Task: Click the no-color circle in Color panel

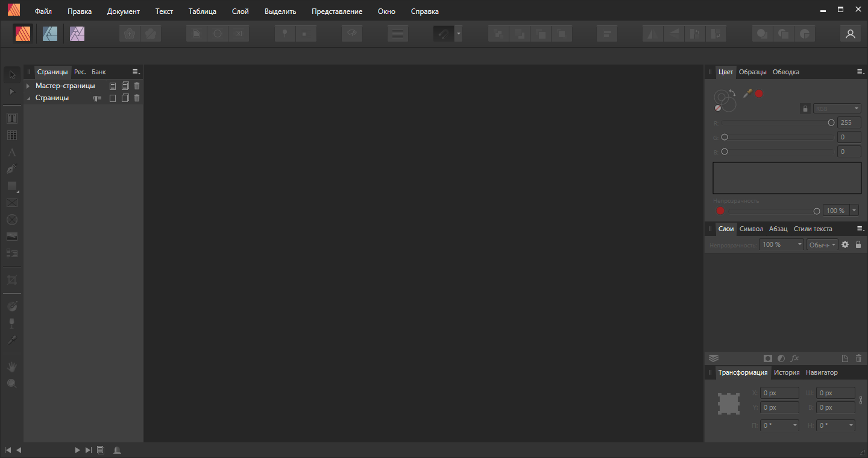Action: click(x=718, y=108)
